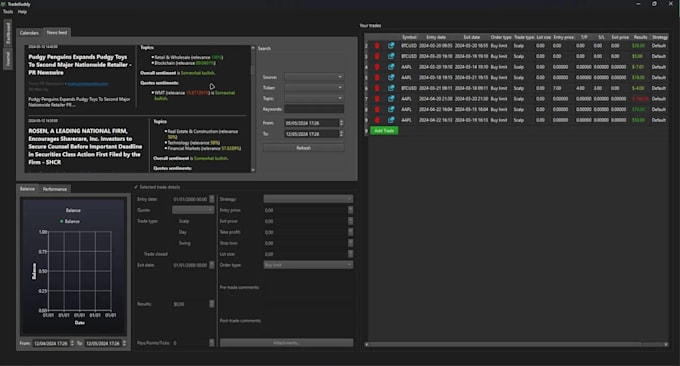680x366 pixels.
Task: Click the Keywords input field
Action: click(x=314, y=109)
